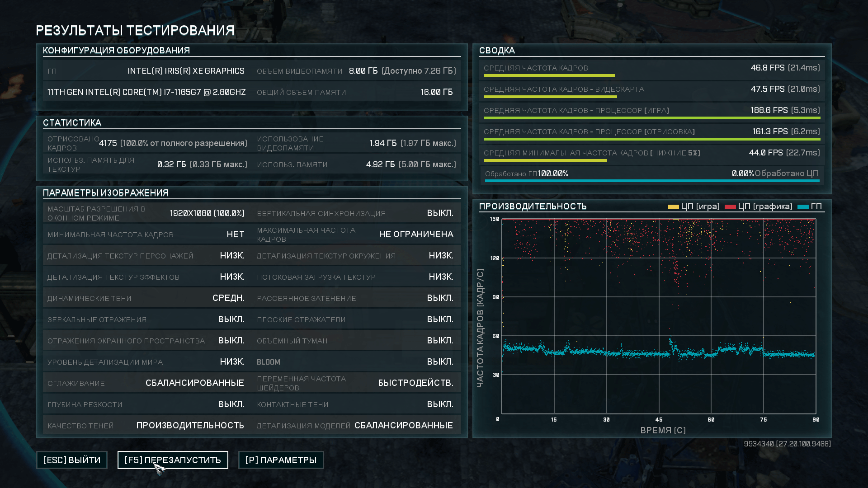Click the СГЛАЖИВАНИЕ СБАЛАНСИРОВАННЫЕ value

[194, 383]
